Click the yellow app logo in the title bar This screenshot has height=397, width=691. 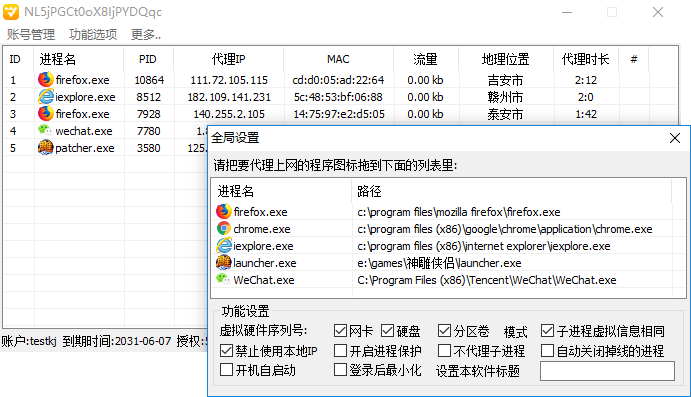pyautogui.click(x=11, y=12)
